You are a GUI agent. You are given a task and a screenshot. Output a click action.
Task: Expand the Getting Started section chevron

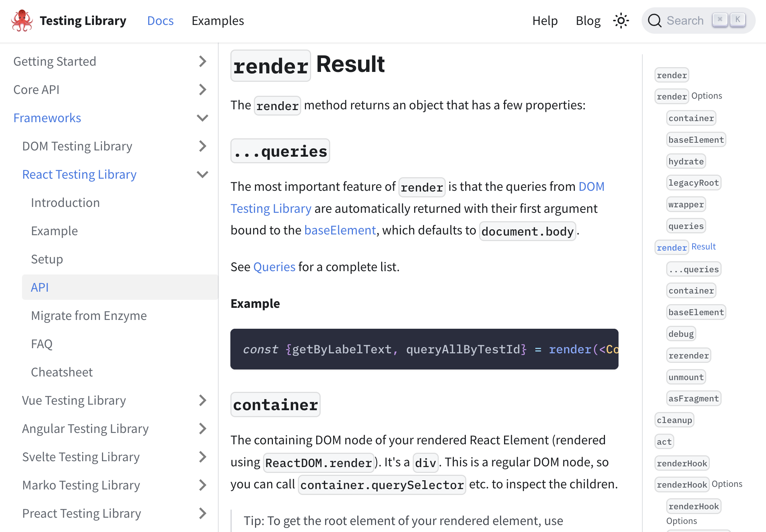[x=202, y=61]
